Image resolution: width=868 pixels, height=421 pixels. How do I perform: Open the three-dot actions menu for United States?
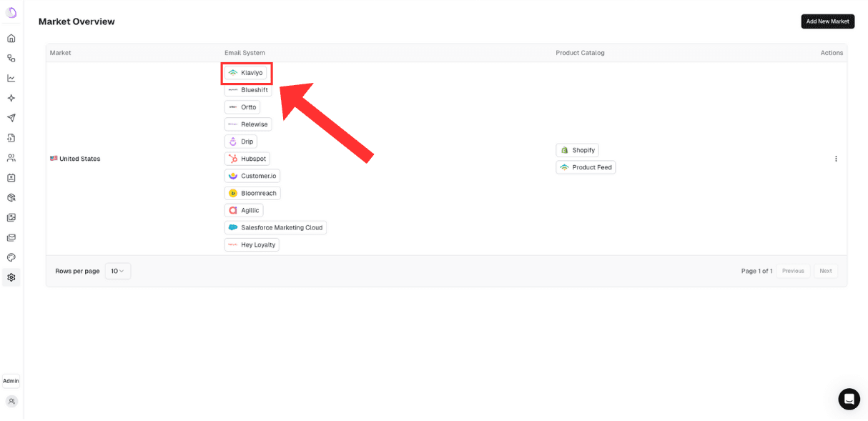pyautogui.click(x=836, y=159)
